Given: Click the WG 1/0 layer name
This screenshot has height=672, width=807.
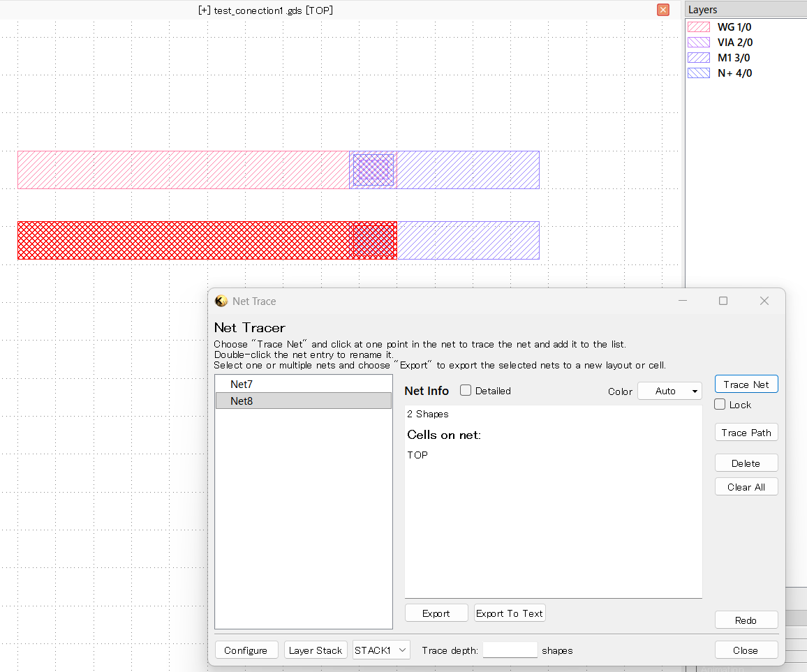Looking at the screenshot, I should coord(734,27).
